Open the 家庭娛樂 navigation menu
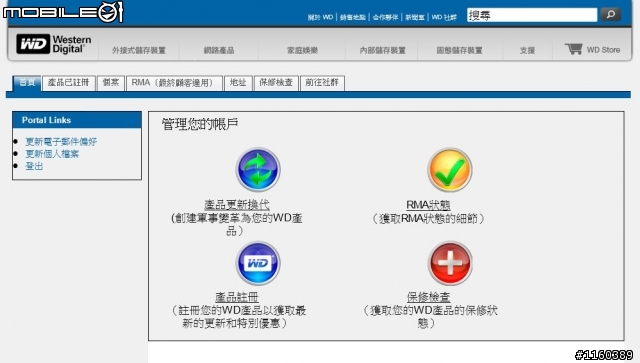Screen dimensions: 640x363 coord(302,50)
